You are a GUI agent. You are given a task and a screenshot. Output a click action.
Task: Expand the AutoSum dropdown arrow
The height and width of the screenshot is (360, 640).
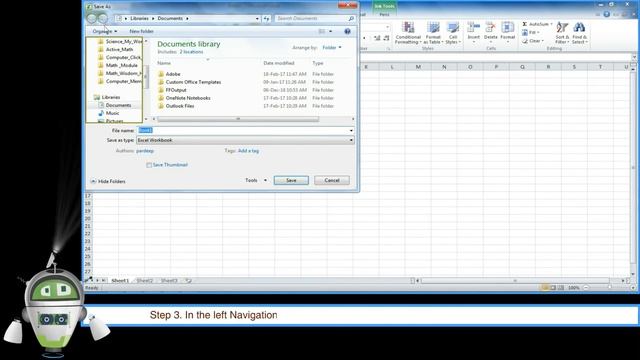(551, 24)
